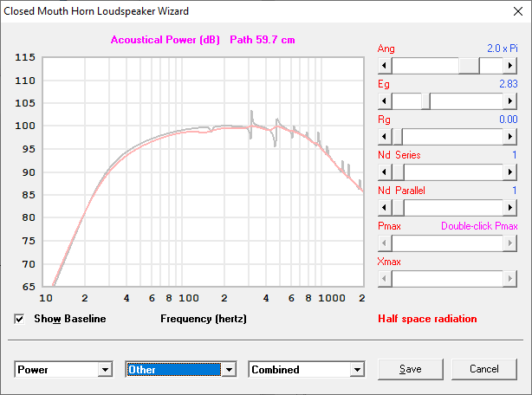This screenshot has height=395, width=532.
Task: Open the Combined dropdown list
Action: [357, 370]
